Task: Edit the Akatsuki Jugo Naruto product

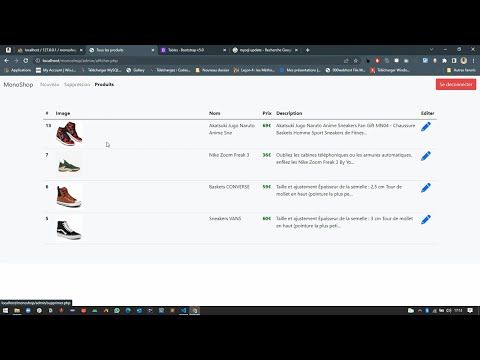Action: [x=426, y=127]
